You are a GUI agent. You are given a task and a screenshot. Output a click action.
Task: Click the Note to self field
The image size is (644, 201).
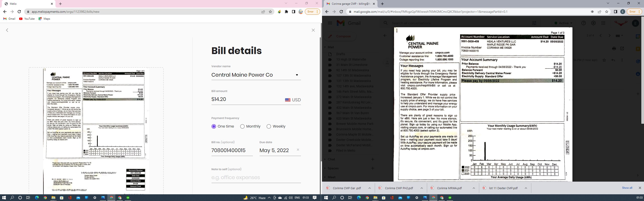pyautogui.click(x=256, y=178)
